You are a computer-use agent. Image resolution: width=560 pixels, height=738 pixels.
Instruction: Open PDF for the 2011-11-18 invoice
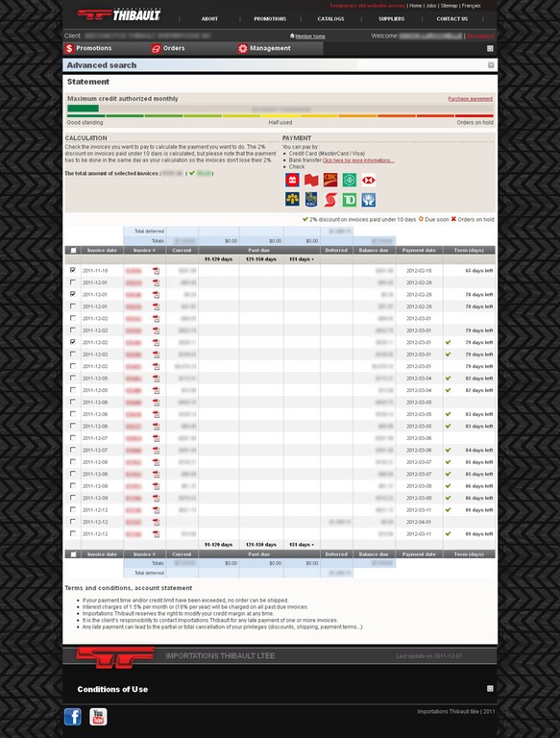[156, 271]
